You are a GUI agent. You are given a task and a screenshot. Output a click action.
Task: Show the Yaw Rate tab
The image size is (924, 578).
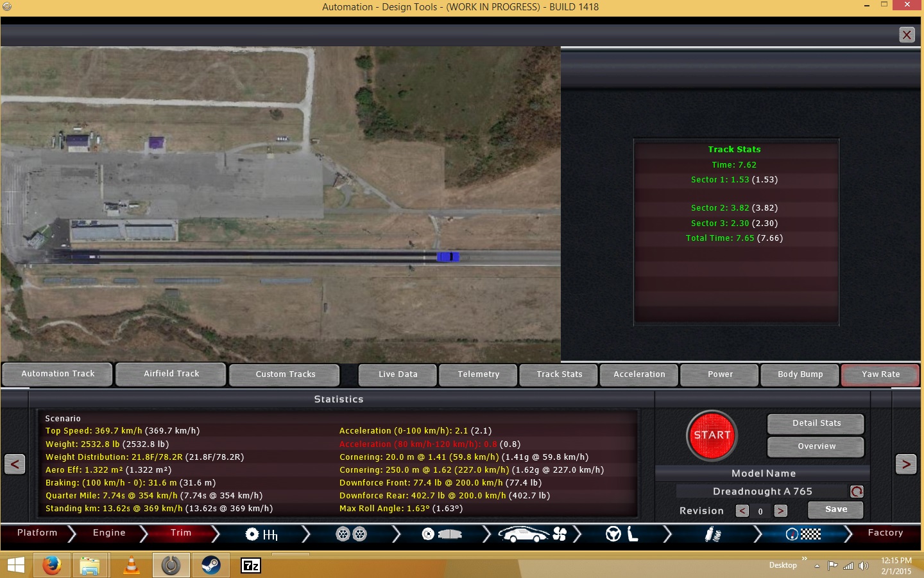tap(880, 374)
